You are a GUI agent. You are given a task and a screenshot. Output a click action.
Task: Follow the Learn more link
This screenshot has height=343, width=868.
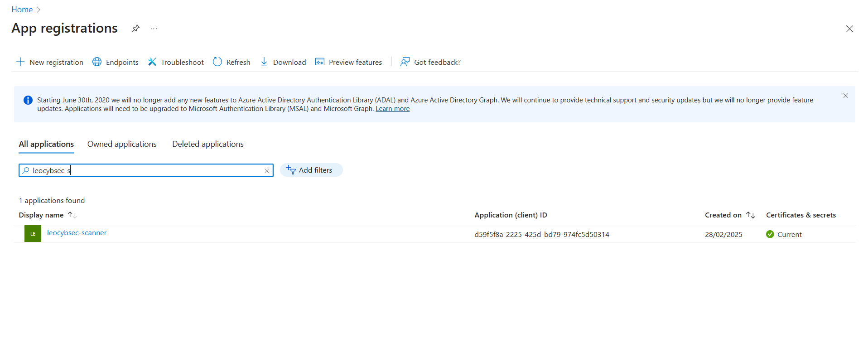[x=393, y=109]
